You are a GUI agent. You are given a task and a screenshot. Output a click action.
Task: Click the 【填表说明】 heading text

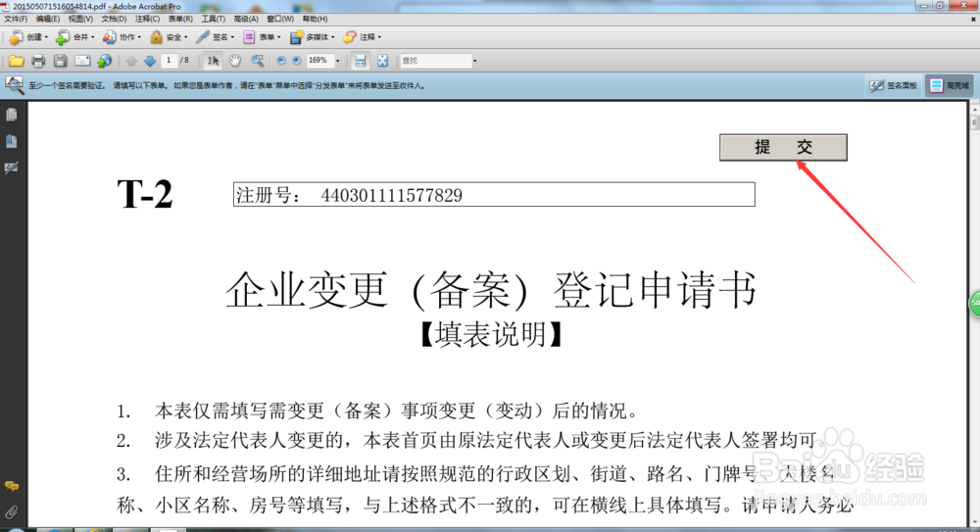click(491, 334)
